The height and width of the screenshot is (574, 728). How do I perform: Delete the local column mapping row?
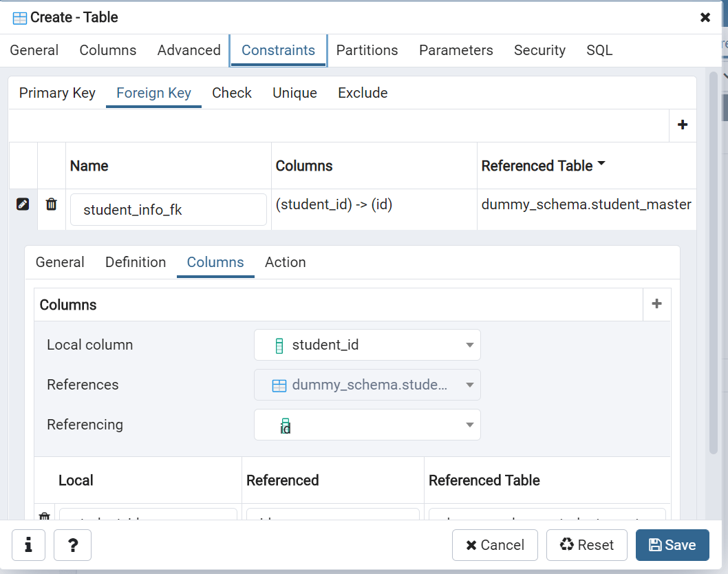(x=45, y=516)
